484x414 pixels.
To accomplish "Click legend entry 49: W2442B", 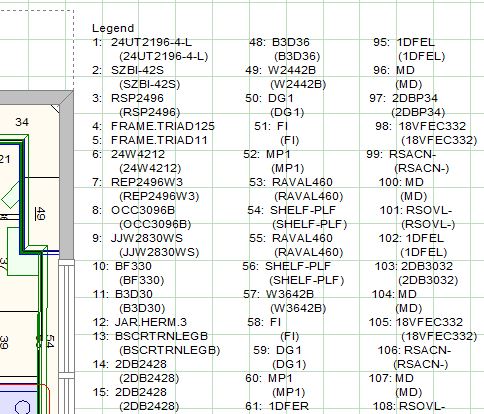I will (x=280, y=70).
